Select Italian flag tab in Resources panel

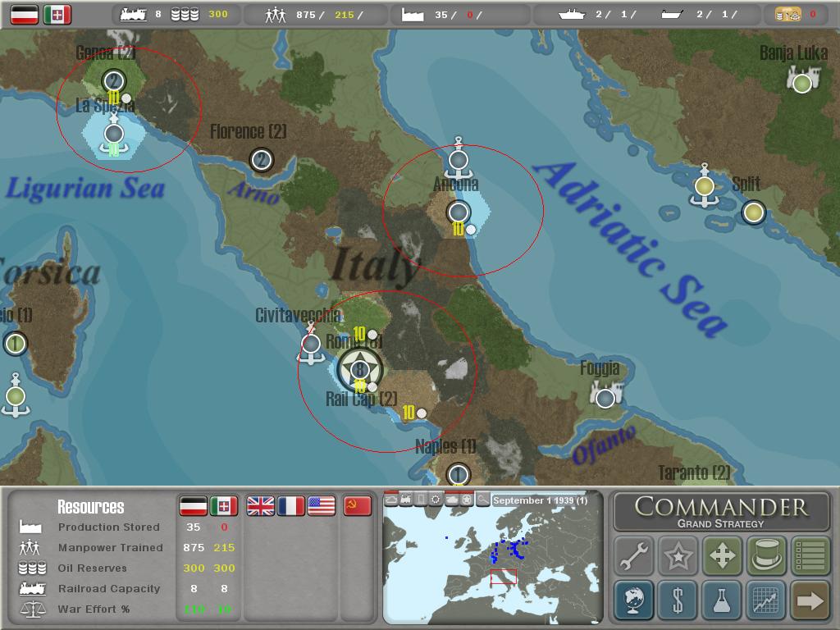[224, 505]
